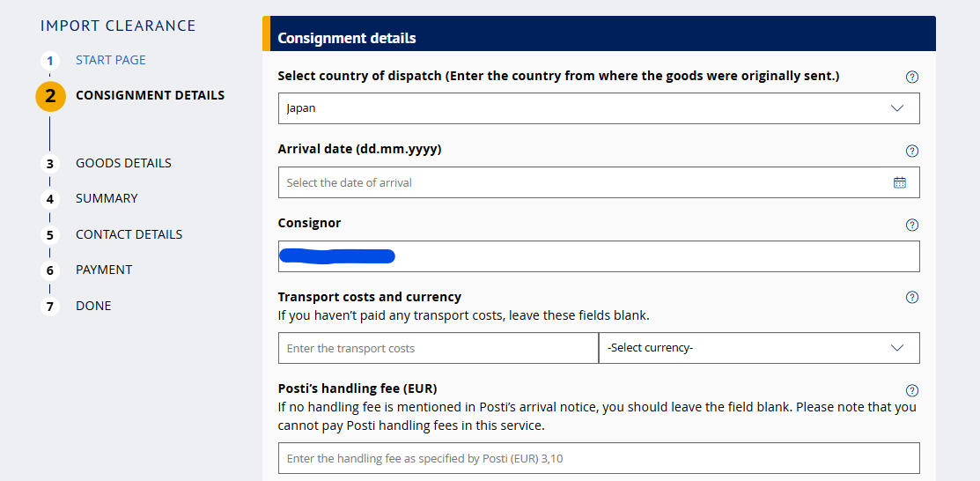The width and height of the screenshot is (980, 481).
Task: Open the Summary step
Action: point(107,198)
